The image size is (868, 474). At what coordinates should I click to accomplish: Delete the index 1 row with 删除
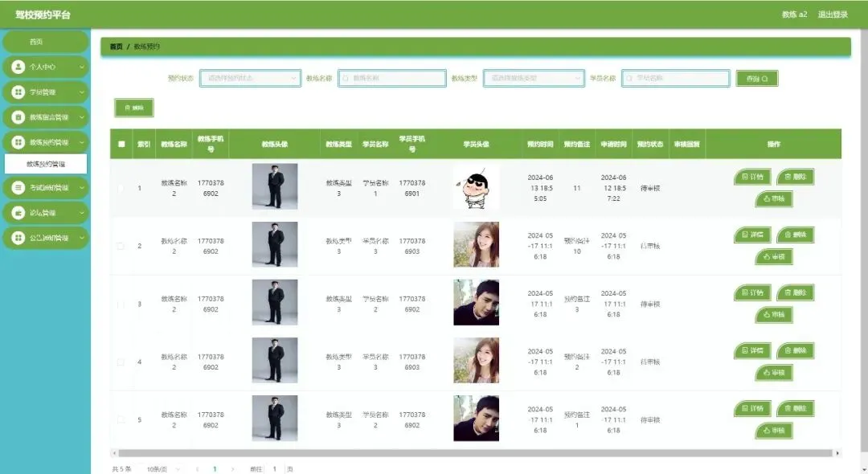pos(795,177)
